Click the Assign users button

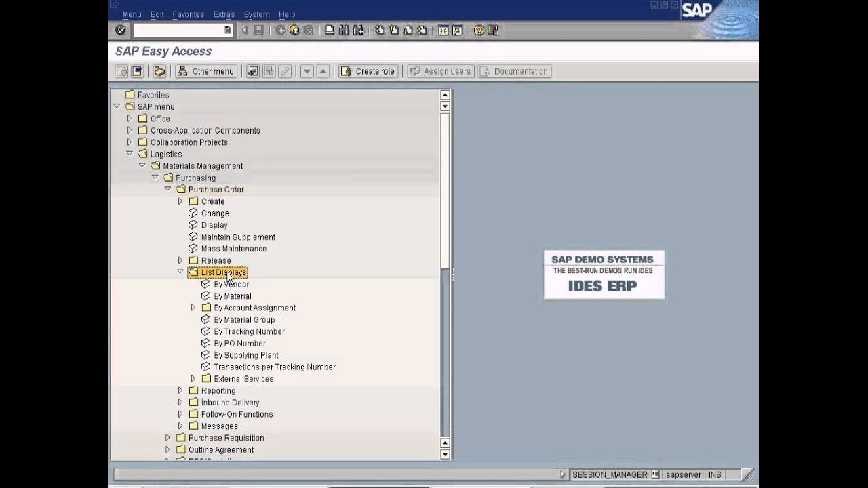(439, 71)
